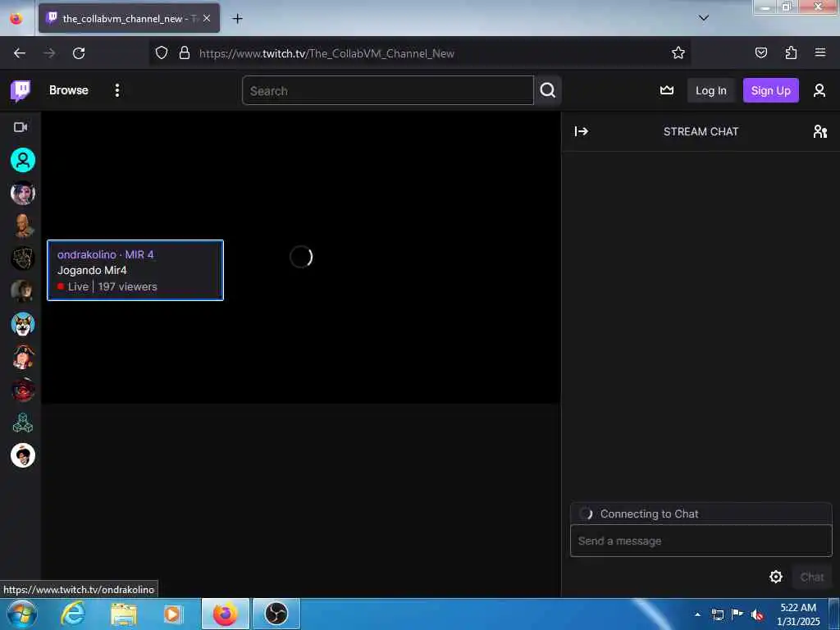840x630 pixels.
Task: Open the three-dot more options menu
Action: click(116, 90)
